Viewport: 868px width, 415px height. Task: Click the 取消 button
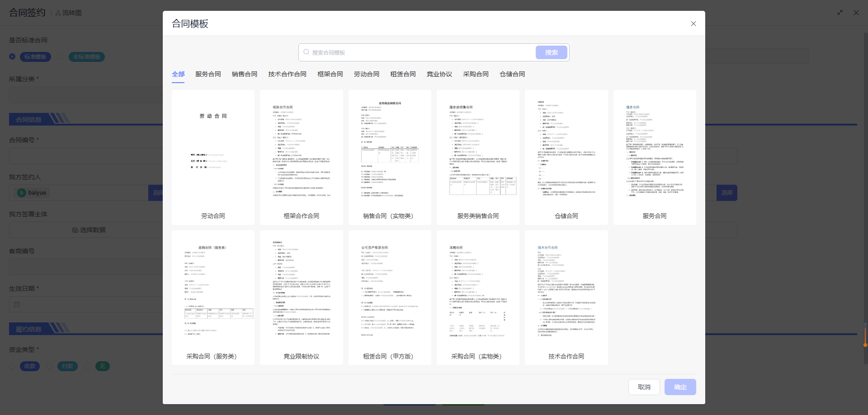[x=644, y=387]
